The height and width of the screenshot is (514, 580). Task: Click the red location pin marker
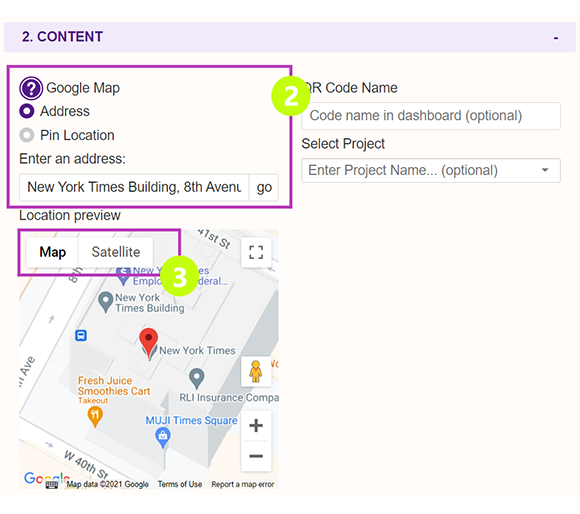[149, 342]
